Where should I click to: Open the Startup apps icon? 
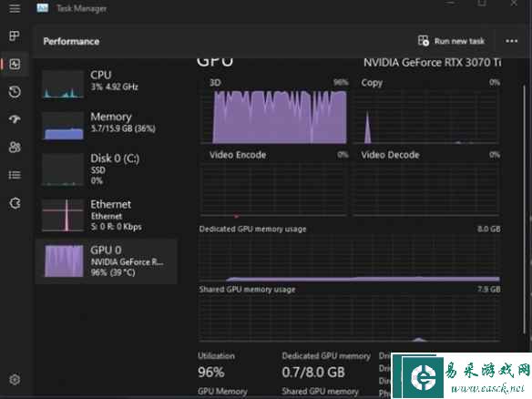coord(15,119)
